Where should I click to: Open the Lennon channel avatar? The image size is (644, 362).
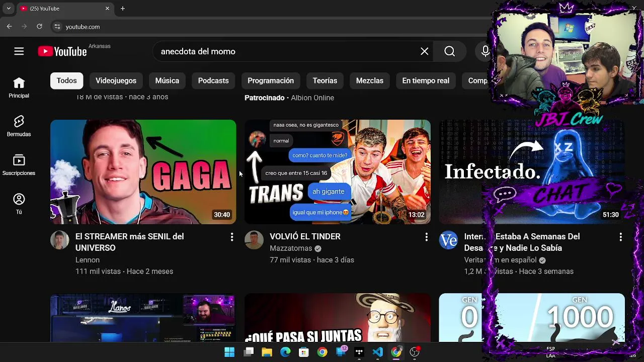[x=59, y=240]
